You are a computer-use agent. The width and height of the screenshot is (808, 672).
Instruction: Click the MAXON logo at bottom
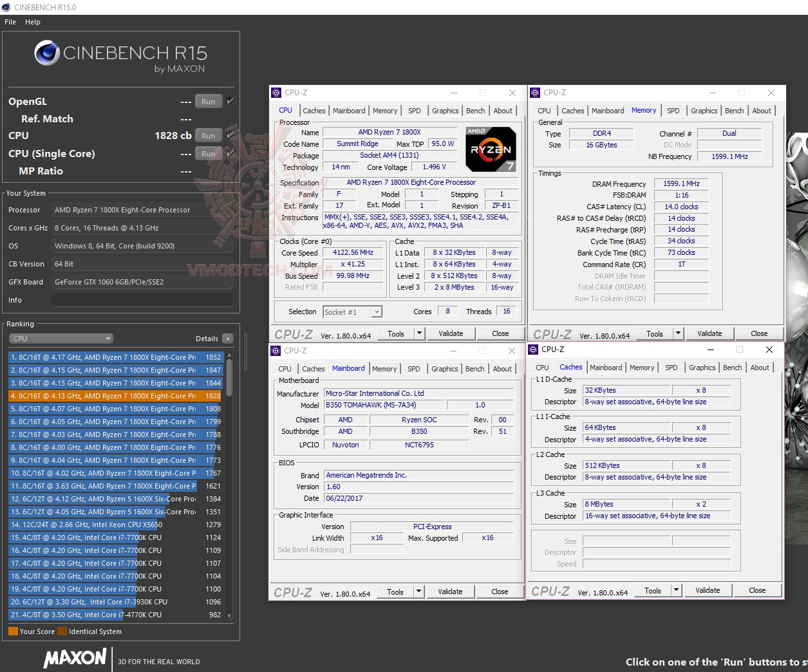(x=75, y=658)
